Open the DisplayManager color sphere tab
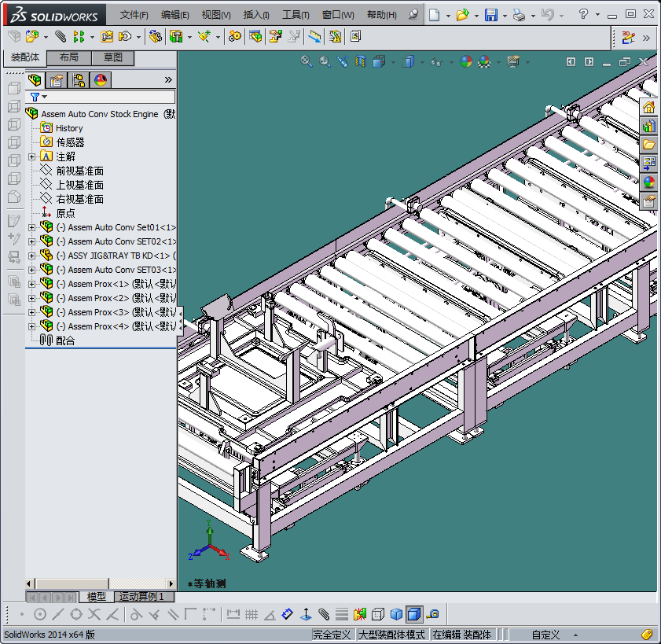Viewport: 661px width, 644px height. point(100,79)
